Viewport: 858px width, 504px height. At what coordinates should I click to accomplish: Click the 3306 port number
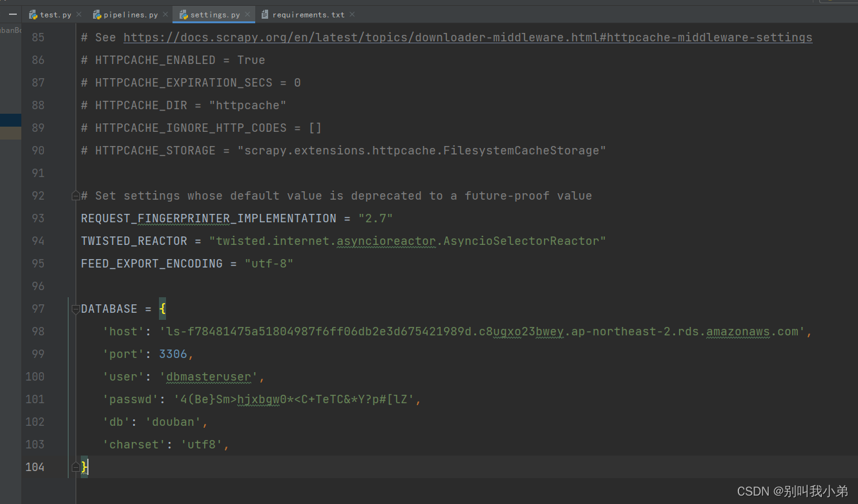tap(173, 354)
